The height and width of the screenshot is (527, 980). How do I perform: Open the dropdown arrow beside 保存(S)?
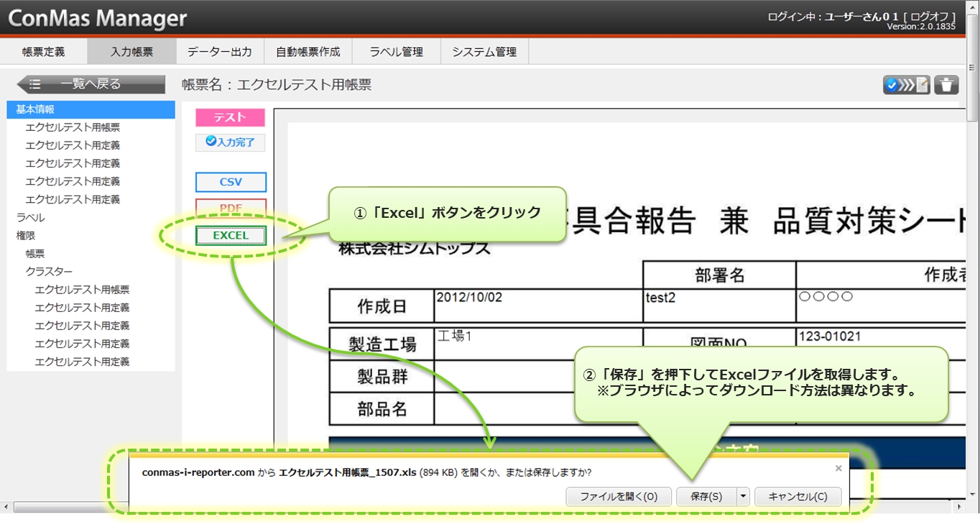[743, 496]
